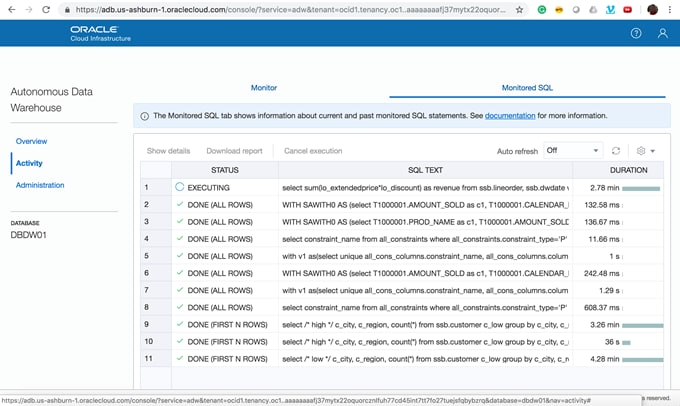Click the manual refresh icon beside Auto refresh

[616, 151]
